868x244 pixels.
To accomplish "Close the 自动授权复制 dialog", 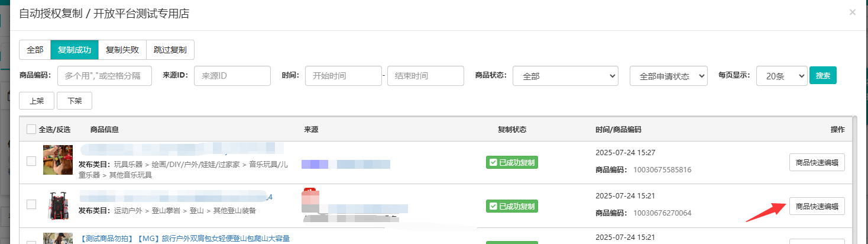I will [x=852, y=12].
